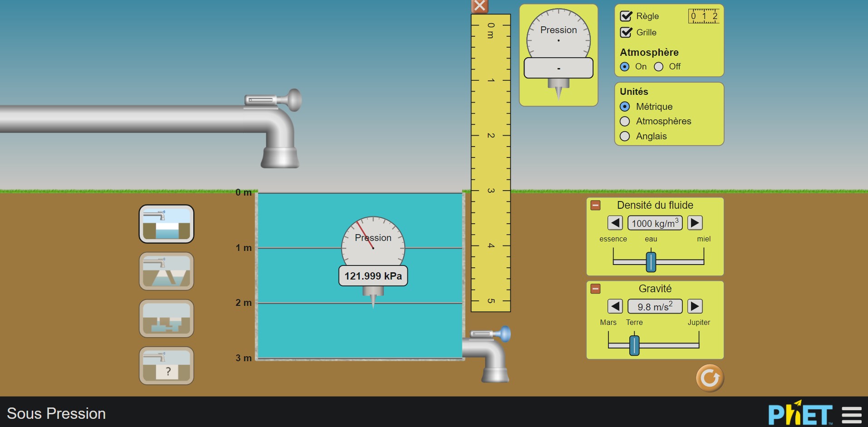Open the mystery fluid scene
The height and width of the screenshot is (427, 868).
click(166, 366)
